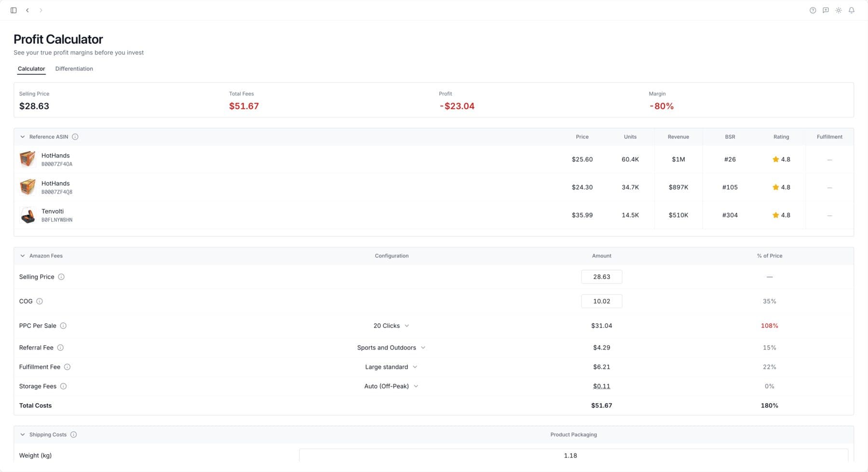Open HotHands B0007ZF4OA product thumbnail
The height and width of the screenshot is (472, 868).
tap(27, 159)
